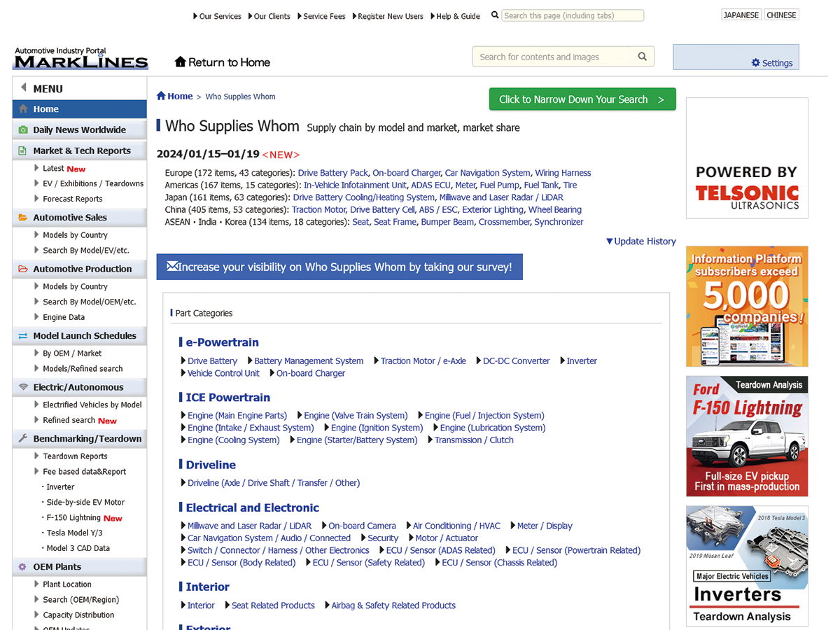840x630 pixels.
Task: Open Model 3 CAD Data sidebar item
Action: tap(78, 549)
